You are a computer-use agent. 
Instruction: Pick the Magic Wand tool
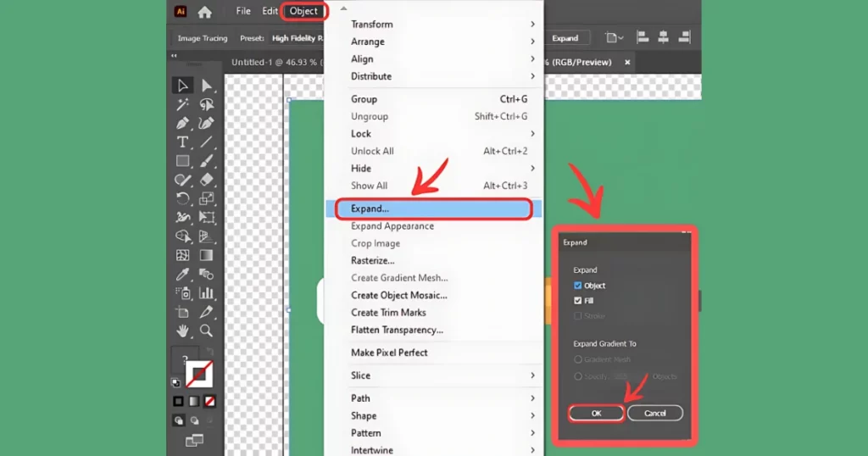click(183, 104)
